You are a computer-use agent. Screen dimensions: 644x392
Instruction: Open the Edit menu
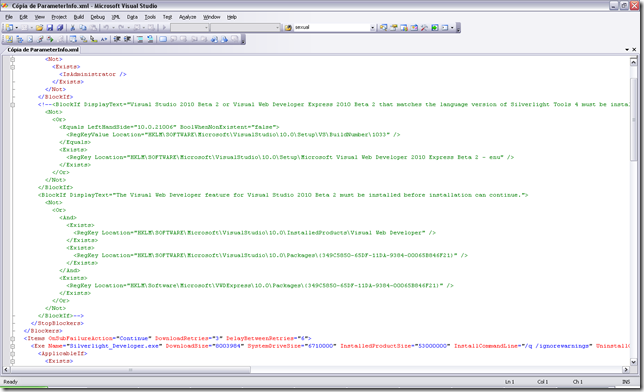[x=23, y=17]
